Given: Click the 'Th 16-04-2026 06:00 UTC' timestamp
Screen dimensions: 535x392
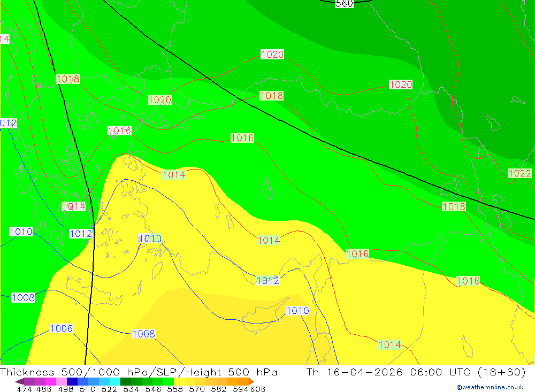Looking at the screenshot, I should coord(388,372).
